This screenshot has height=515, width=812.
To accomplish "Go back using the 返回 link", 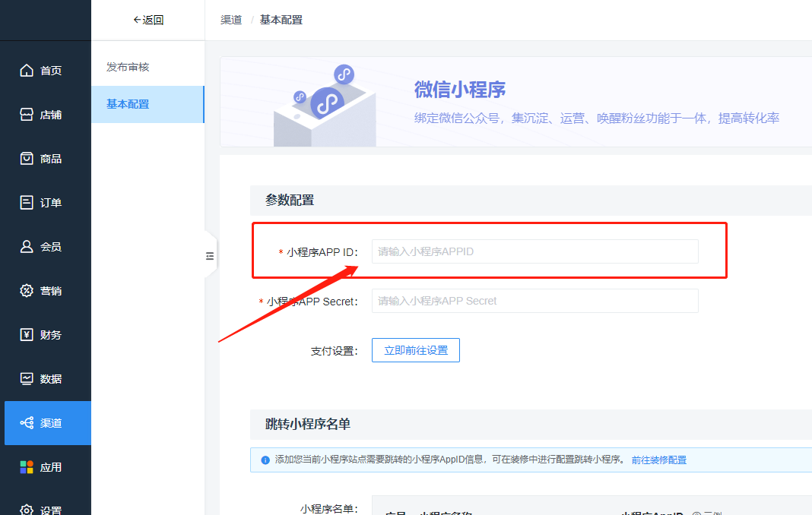I will click(148, 20).
